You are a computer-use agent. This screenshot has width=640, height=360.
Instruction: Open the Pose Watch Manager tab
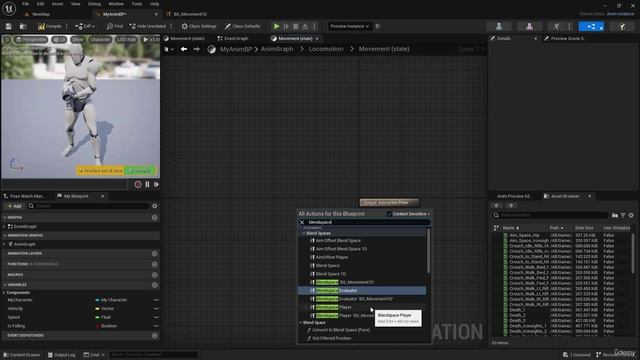[24, 196]
